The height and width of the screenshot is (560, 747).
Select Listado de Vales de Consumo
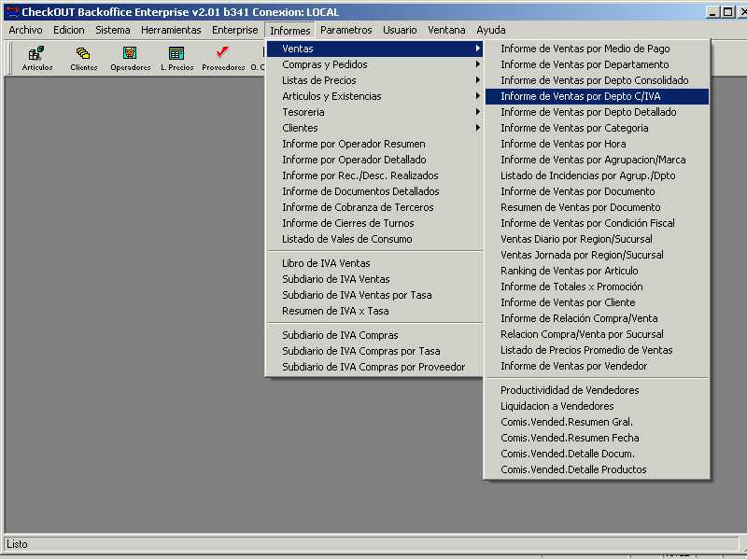[374, 239]
